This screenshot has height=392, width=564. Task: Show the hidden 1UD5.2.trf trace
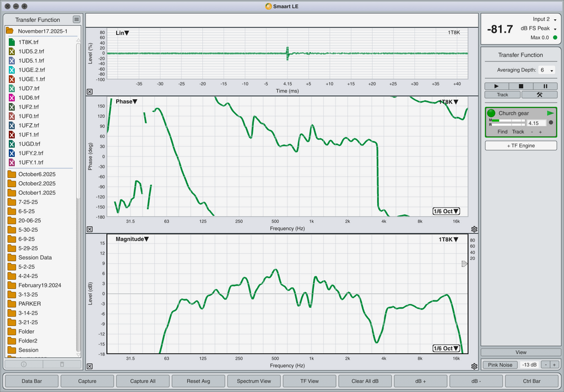click(x=12, y=51)
